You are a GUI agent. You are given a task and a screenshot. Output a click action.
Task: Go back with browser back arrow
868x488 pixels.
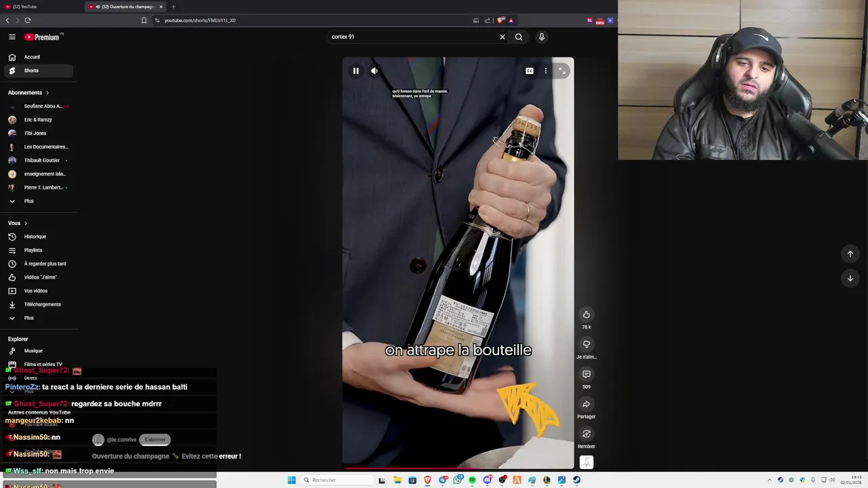(7, 20)
